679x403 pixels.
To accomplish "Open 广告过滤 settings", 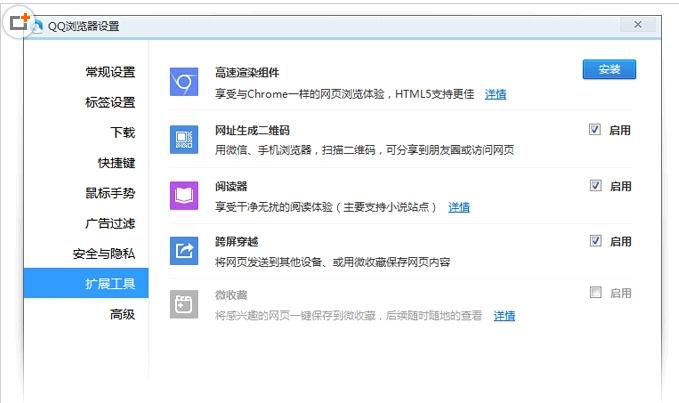I will pyautogui.click(x=110, y=223).
